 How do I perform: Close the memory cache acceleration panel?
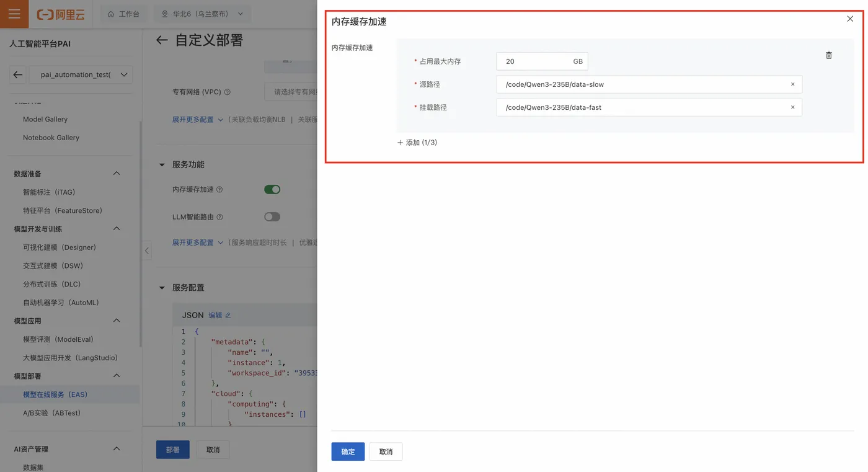click(850, 19)
